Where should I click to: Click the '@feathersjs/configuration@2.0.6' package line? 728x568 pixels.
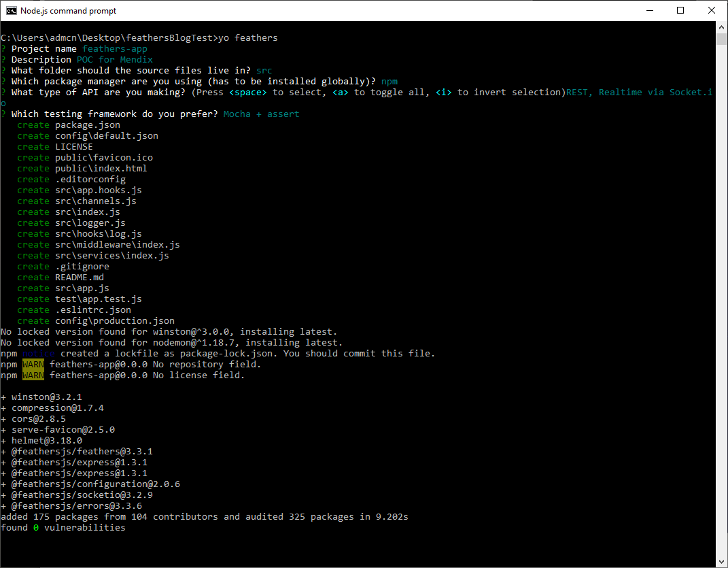coord(90,484)
